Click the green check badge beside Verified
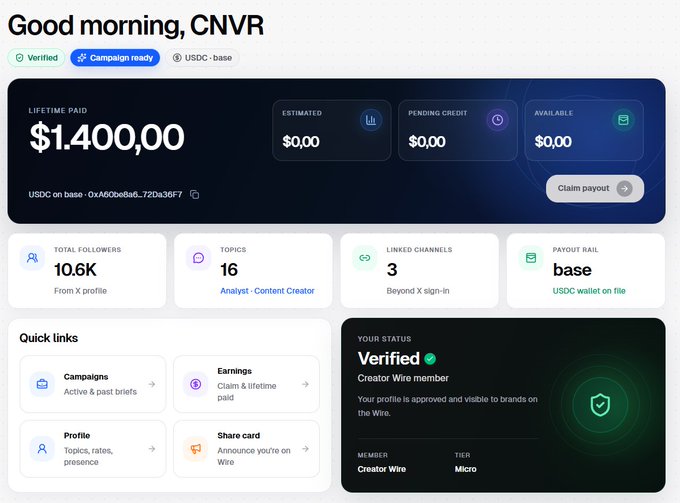The image size is (680, 503). (430, 359)
